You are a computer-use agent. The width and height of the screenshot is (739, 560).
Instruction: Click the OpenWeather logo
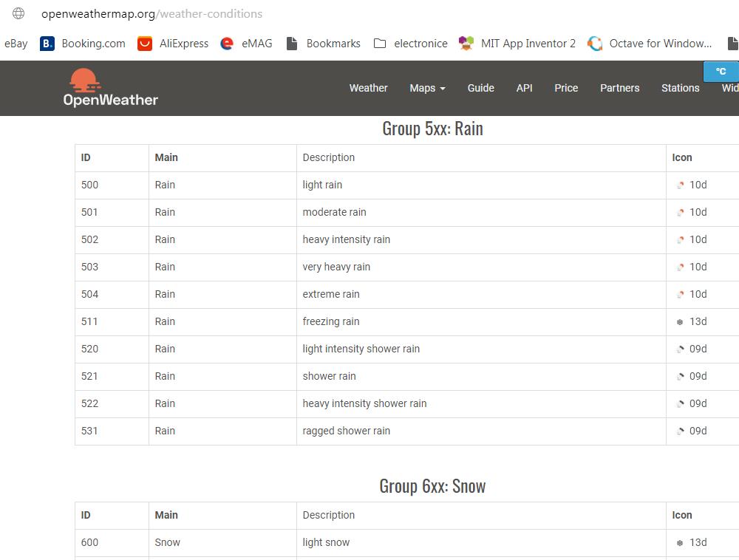[110, 88]
